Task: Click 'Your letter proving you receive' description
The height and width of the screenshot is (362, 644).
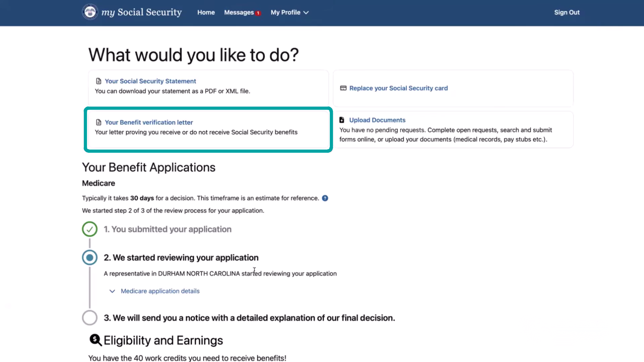Action: pyautogui.click(x=196, y=132)
